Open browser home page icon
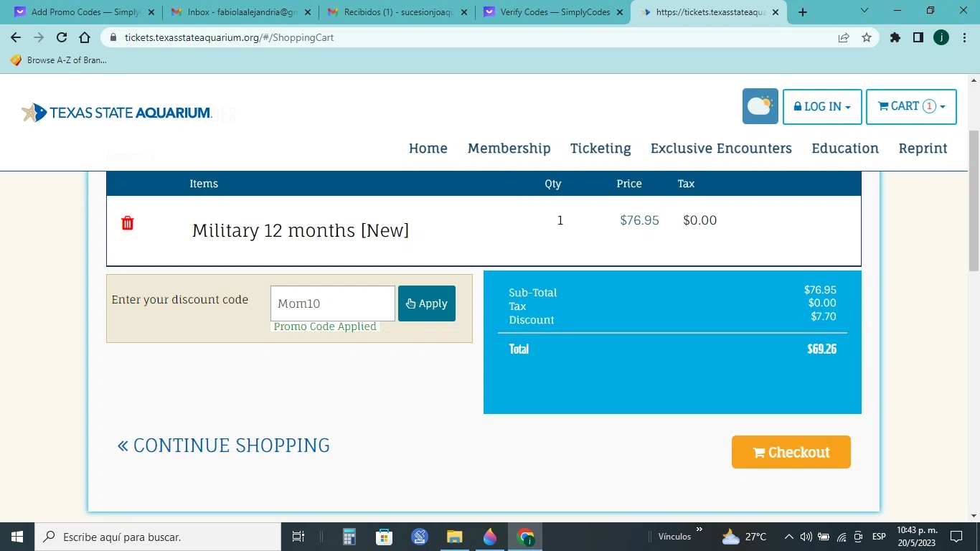 (85, 37)
